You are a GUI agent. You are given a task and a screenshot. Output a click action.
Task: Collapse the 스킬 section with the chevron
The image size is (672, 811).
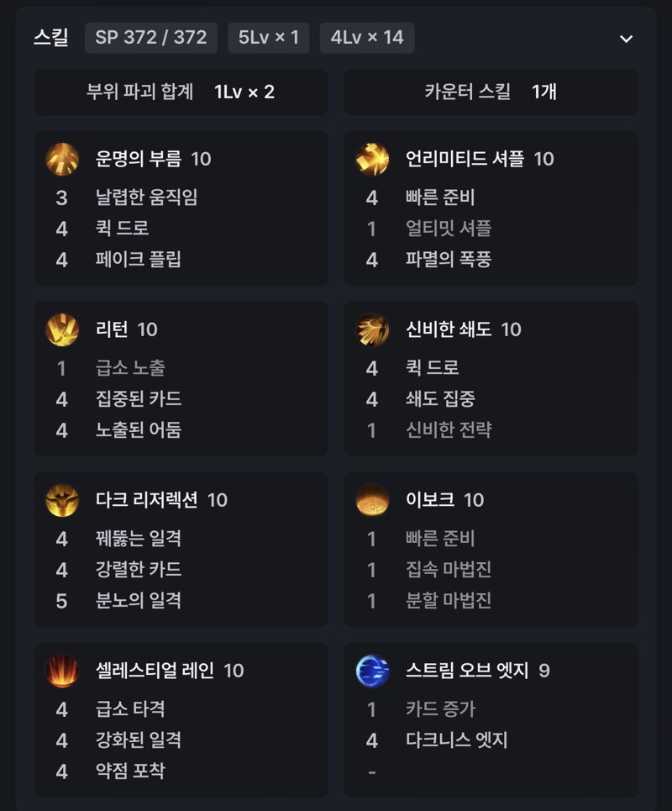pos(626,39)
